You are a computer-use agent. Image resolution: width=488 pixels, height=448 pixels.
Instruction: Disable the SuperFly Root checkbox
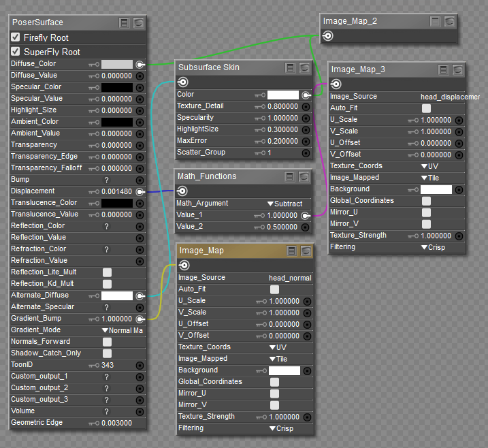pos(16,52)
